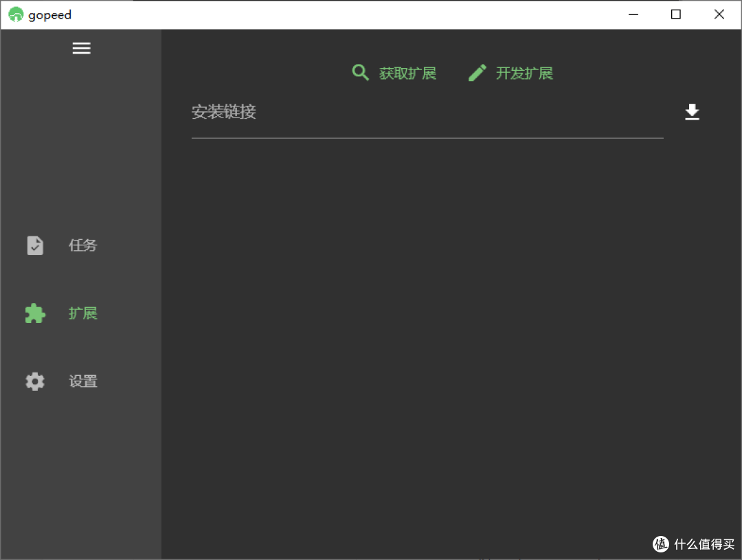The height and width of the screenshot is (560, 742).
Task: Maximize the gopeed window
Action: pos(676,14)
